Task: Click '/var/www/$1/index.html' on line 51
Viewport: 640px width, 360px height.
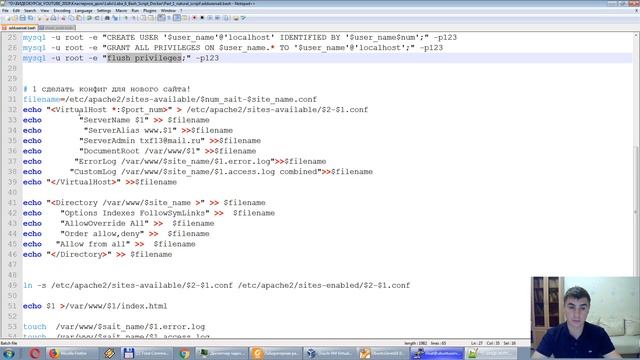Action: [116, 306]
